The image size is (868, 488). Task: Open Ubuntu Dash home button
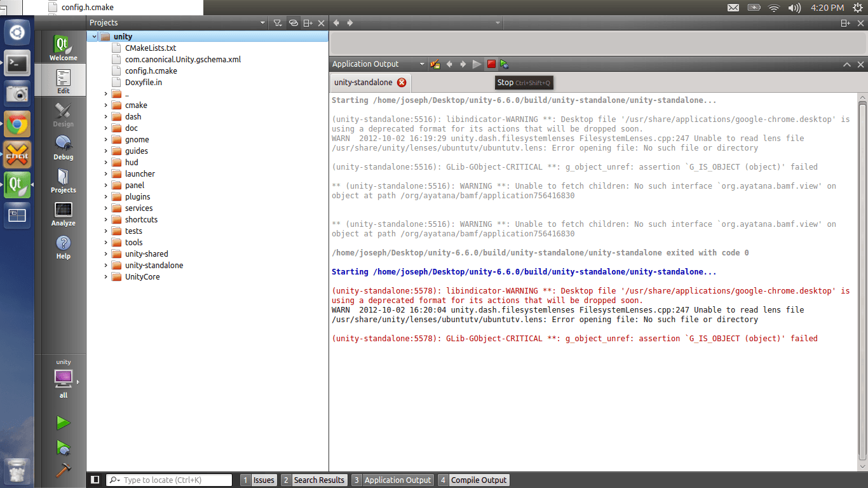pos(17,32)
